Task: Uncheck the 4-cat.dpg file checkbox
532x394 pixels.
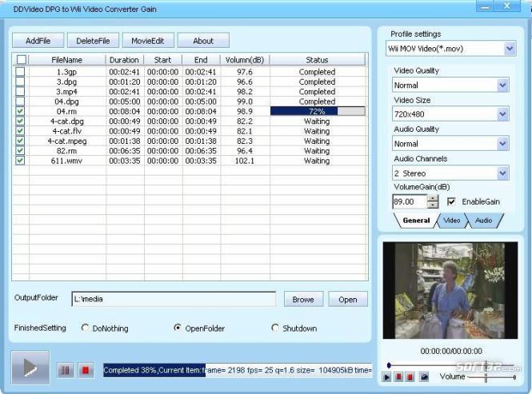Action: [x=20, y=121]
